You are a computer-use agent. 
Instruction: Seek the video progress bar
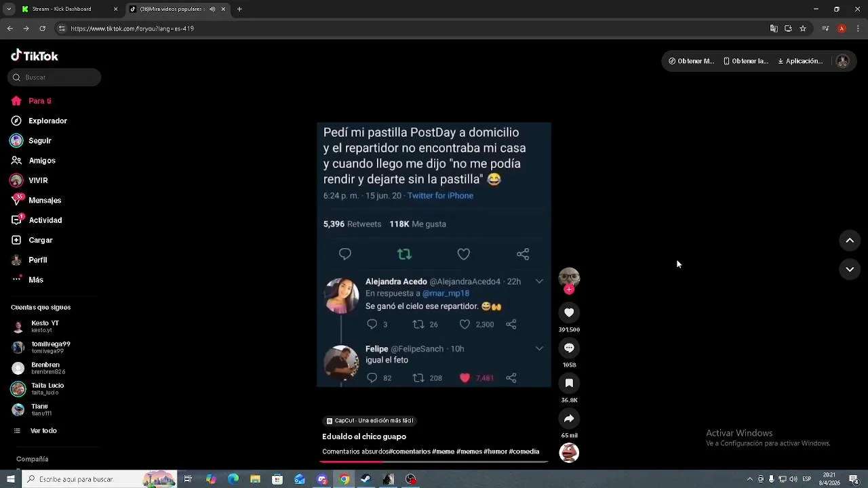[434, 462]
